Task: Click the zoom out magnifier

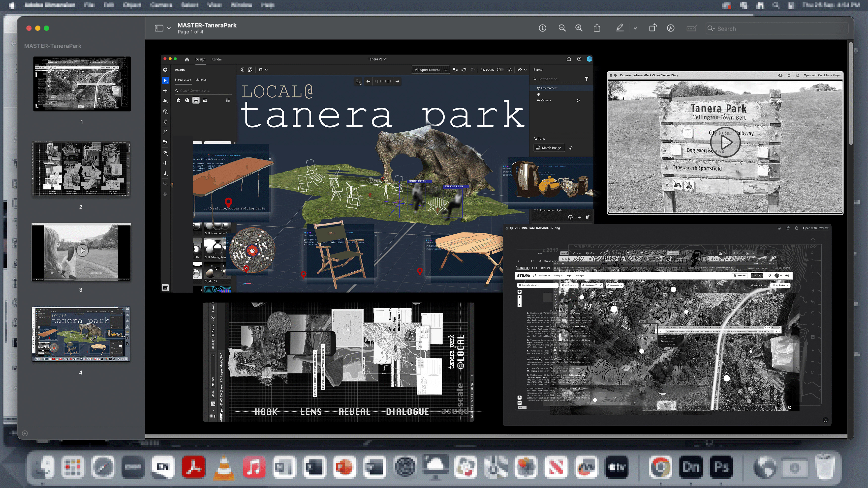Action: point(562,28)
